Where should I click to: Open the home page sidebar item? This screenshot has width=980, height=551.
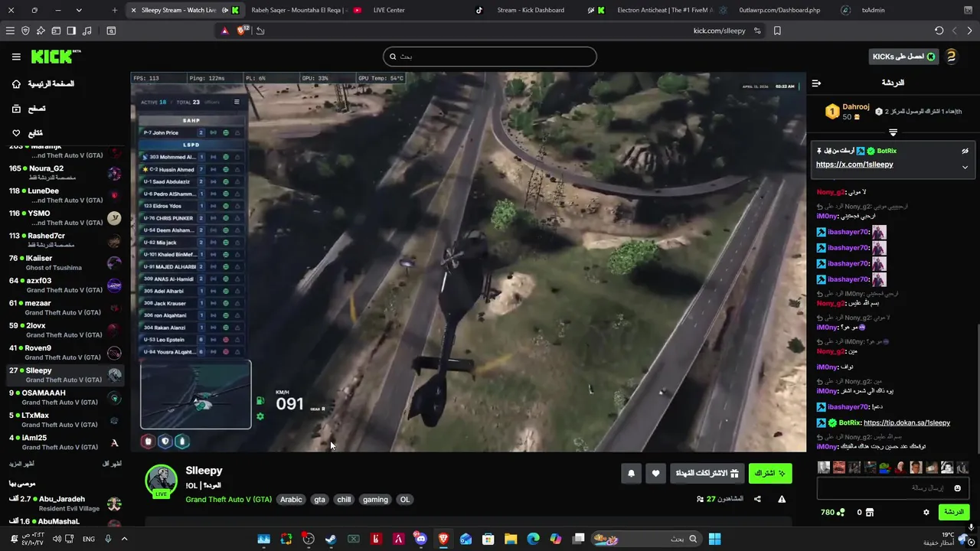pos(44,84)
